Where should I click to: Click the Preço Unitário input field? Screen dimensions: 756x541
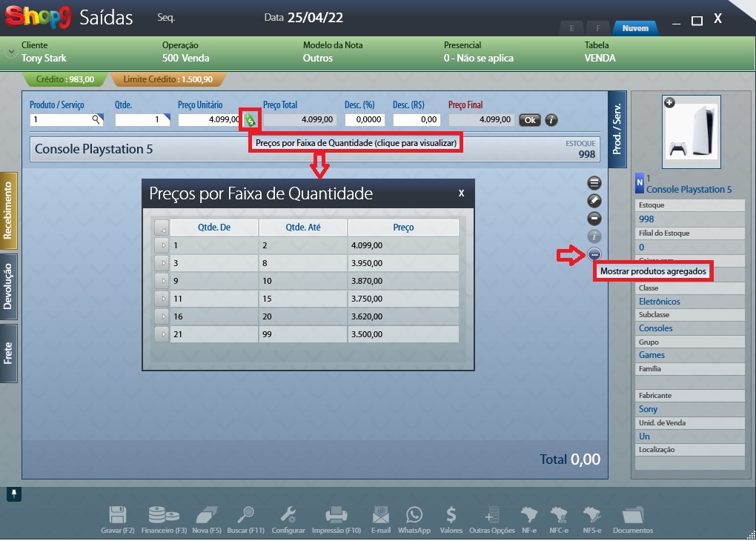pos(209,119)
